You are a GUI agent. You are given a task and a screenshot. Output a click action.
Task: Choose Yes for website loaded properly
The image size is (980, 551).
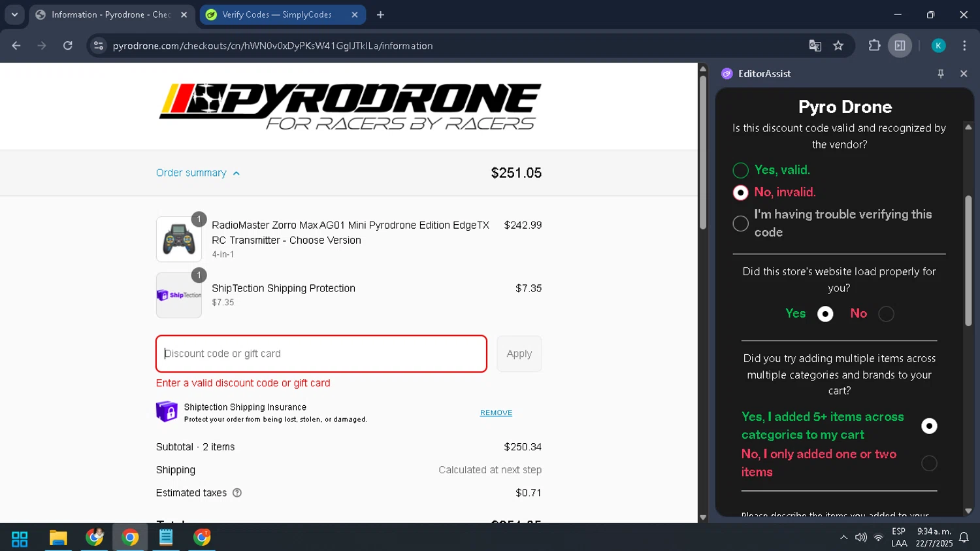(825, 314)
